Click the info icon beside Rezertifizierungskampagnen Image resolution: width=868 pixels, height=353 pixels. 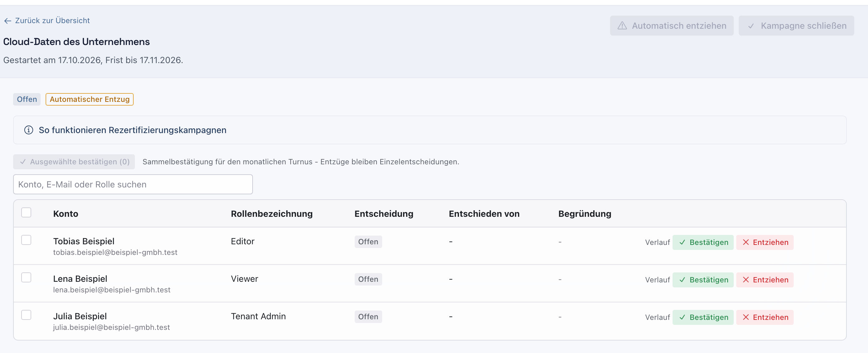[29, 130]
